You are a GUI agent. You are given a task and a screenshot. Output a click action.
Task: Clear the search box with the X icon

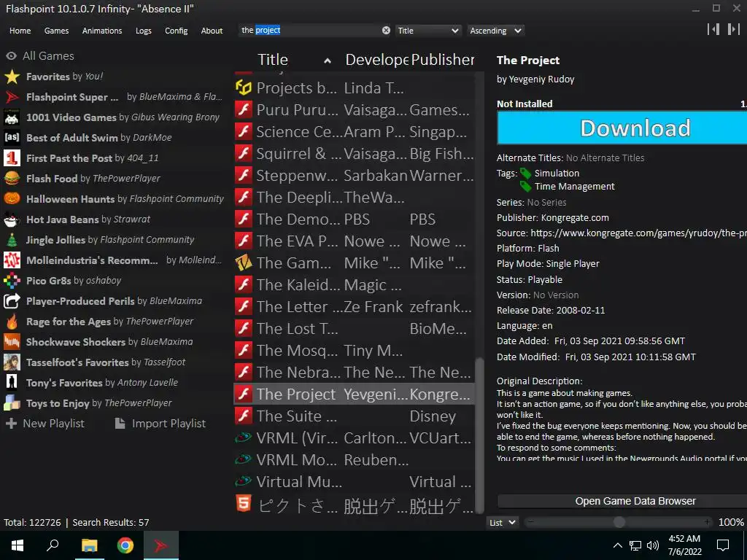386,31
